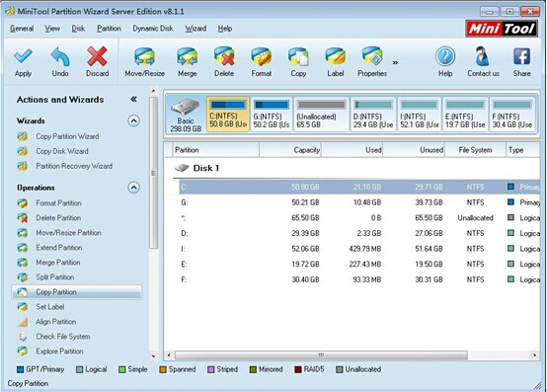Open the Dynamic Disk menu

(153, 29)
